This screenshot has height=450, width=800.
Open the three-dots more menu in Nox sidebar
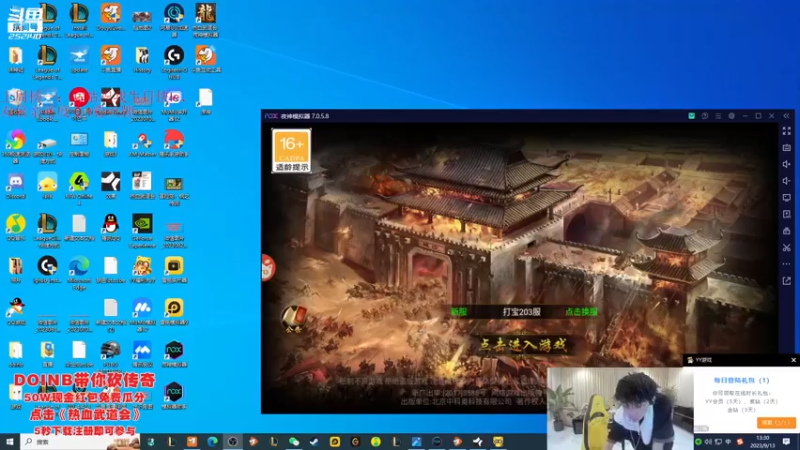(786, 264)
